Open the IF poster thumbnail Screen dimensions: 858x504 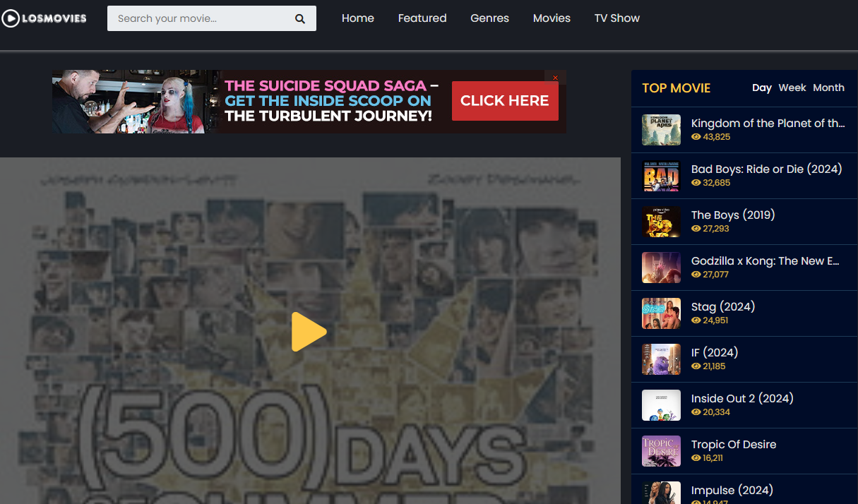(x=661, y=359)
